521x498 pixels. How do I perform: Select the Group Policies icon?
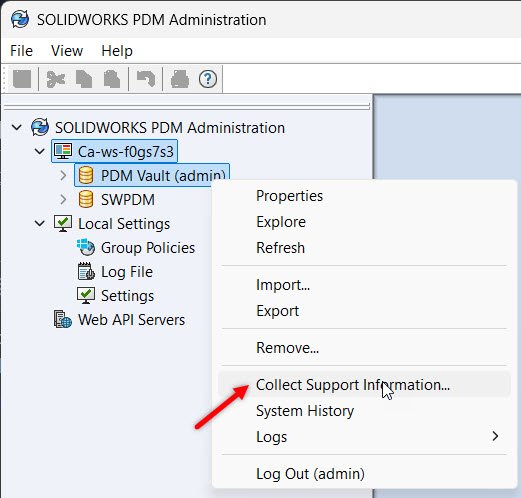pos(86,248)
